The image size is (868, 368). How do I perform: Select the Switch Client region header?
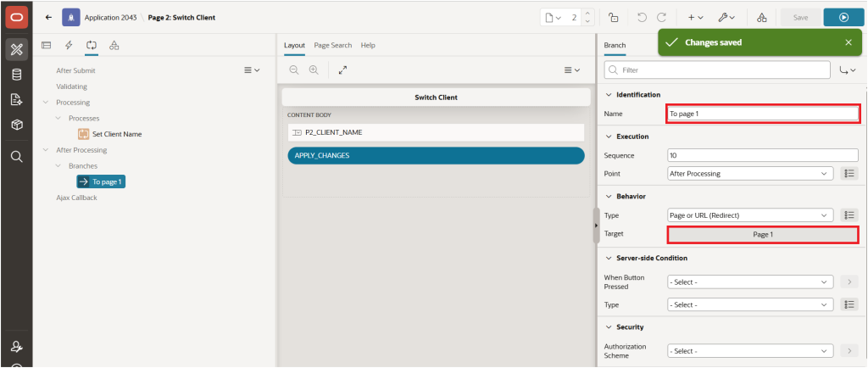click(437, 98)
